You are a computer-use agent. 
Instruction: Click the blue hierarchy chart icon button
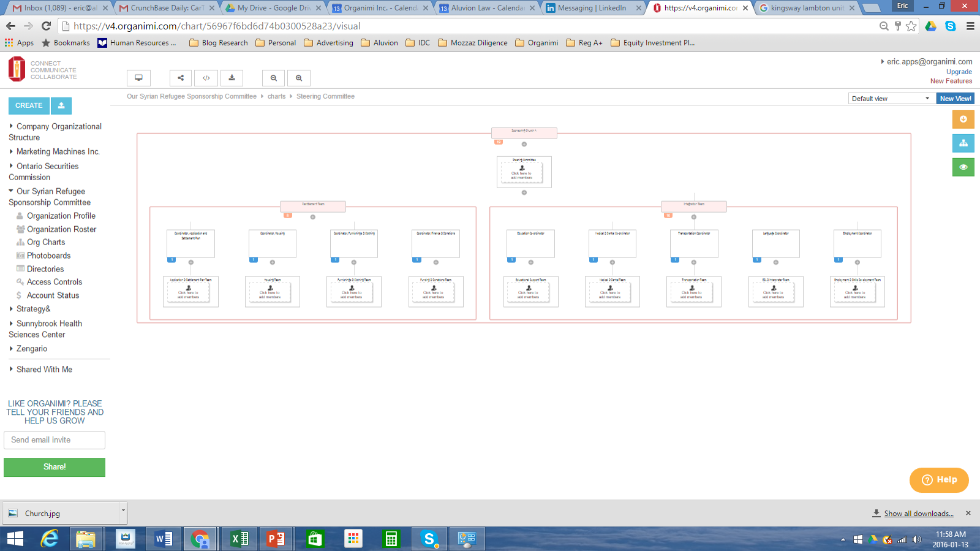click(963, 143)
